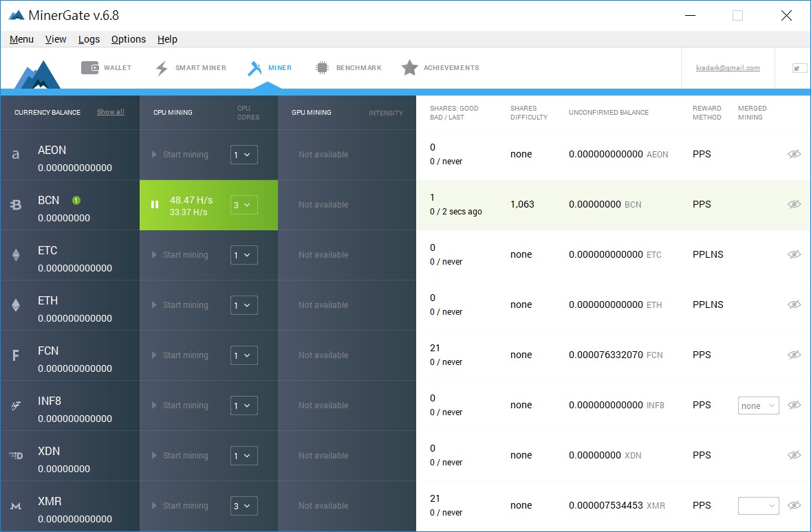Screen dimensions: 811x532
Task: Click the chip Benchmark icon
Action: point(322,68)
